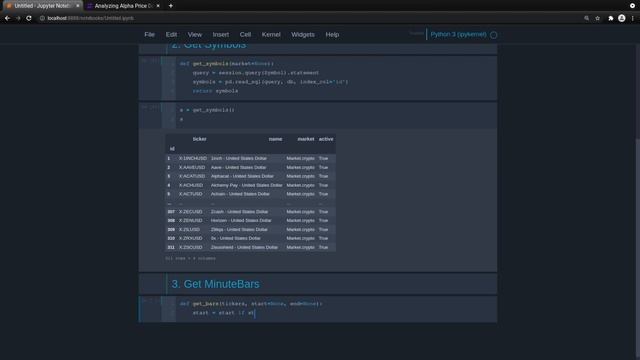Screen dimensions: 640x360
Task: Open the browser extensions puzzle icon
Action: [x=611, y=18]
